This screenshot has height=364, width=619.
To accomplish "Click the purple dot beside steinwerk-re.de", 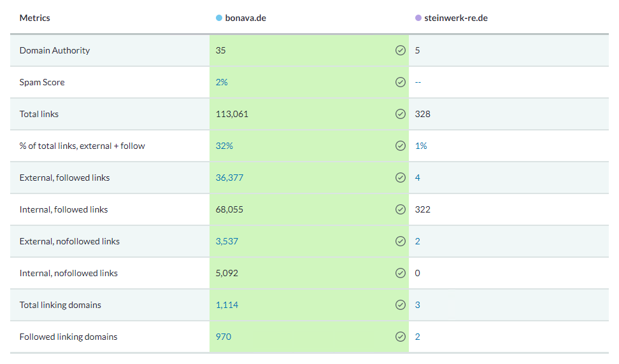I will [418, 18].
